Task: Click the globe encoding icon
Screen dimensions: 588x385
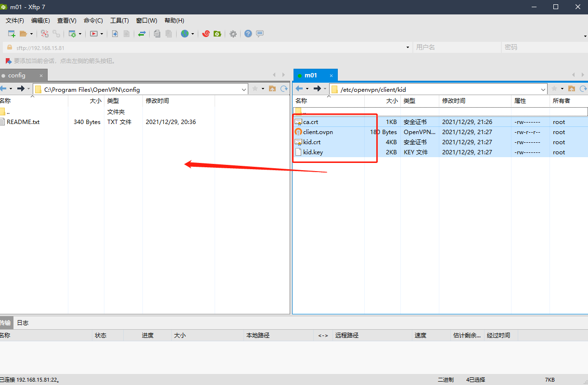Action: click(185, 34)
